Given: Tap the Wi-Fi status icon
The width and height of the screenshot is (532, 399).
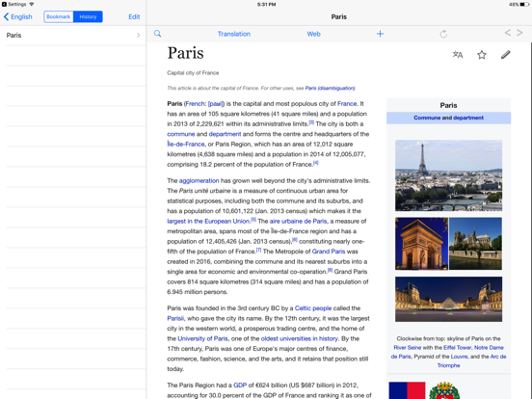Looking at the screenshot, I should point(31,4).
